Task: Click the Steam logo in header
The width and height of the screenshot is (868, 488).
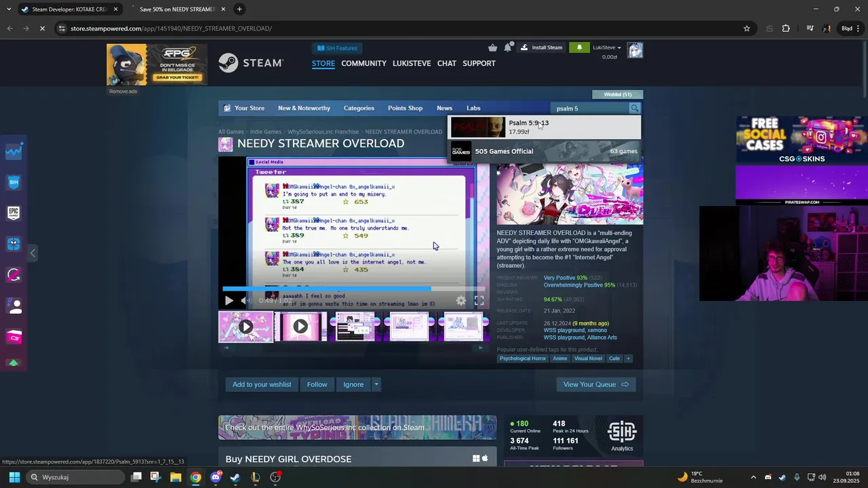Action: click(x=250, y=63)
